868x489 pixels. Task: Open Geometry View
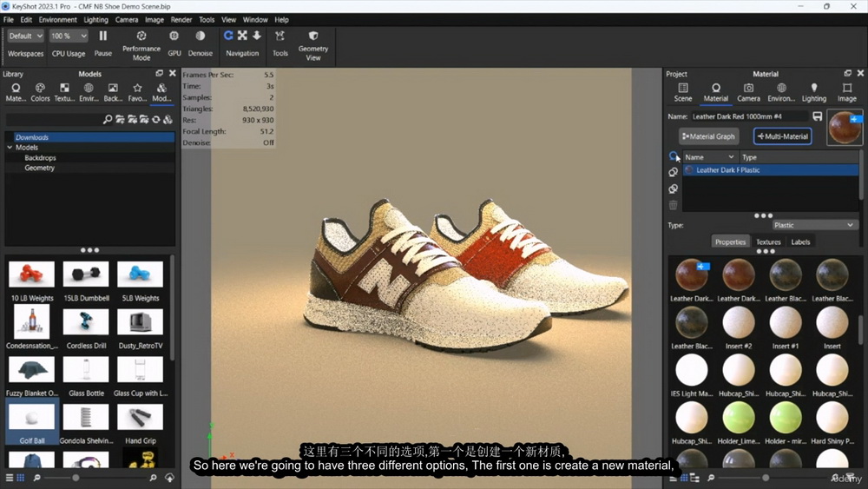click(312, 45)
